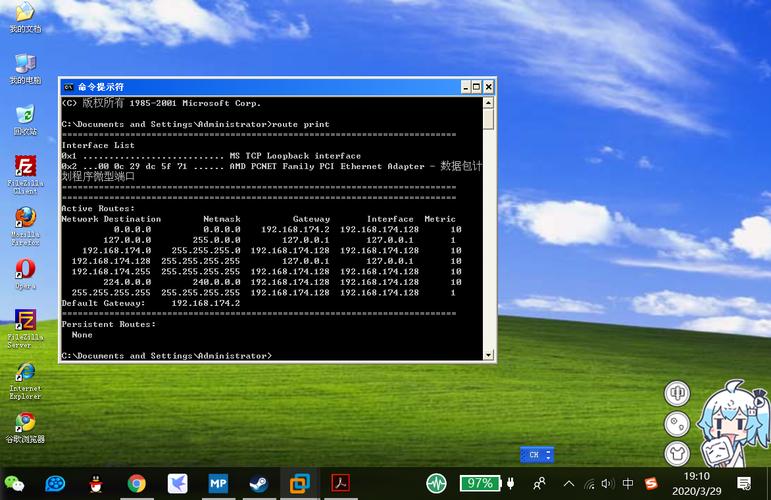The height and width of the screenshot is (500, 771).
Task: Open the volume speaker tray icon
Action: [x=608, y=484]
